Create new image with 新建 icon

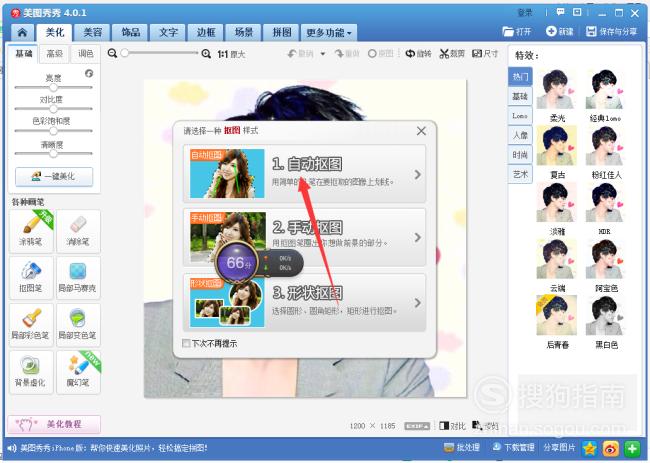coord(560,32)
